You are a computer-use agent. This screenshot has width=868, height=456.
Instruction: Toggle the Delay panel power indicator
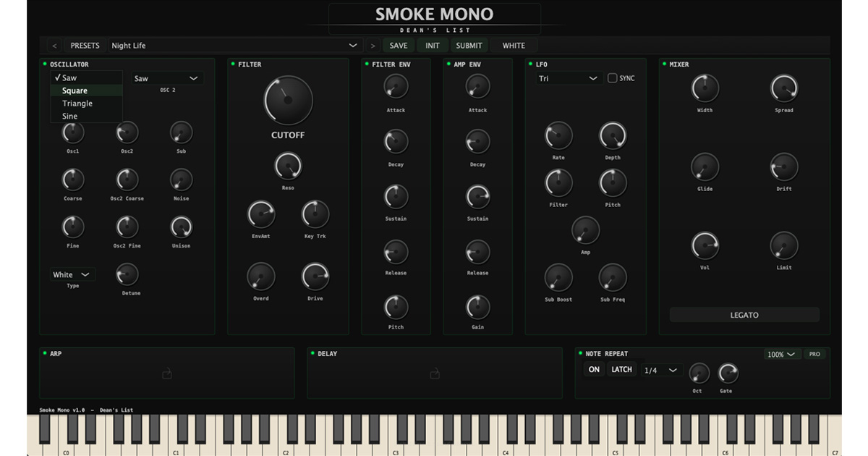[x=312, y=354]
